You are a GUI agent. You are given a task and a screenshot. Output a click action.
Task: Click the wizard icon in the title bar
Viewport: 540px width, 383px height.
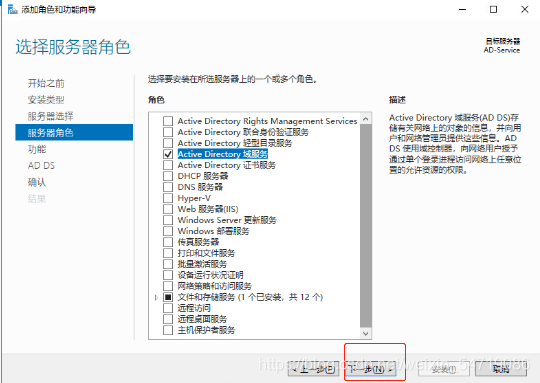pyautogui.click(x=12, y=9)
